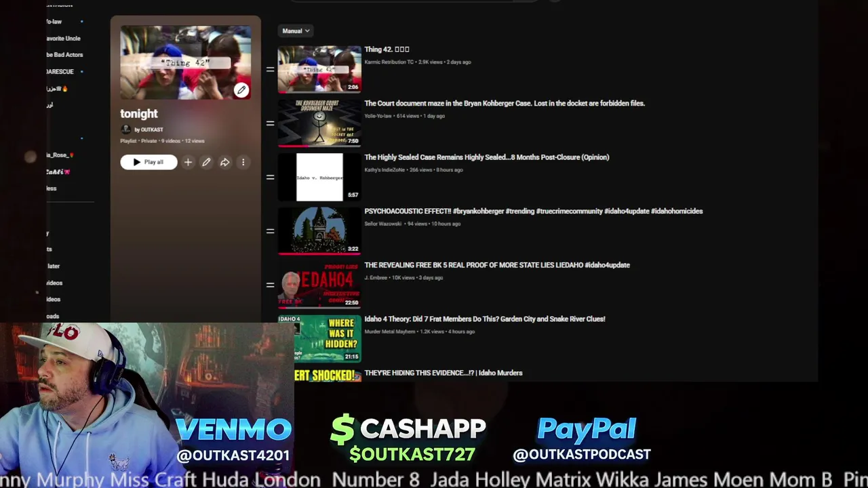Click the playlist owner 'by OUTKAST'
The width and height of the screenshot is (868, 488).
coord(149,129)
